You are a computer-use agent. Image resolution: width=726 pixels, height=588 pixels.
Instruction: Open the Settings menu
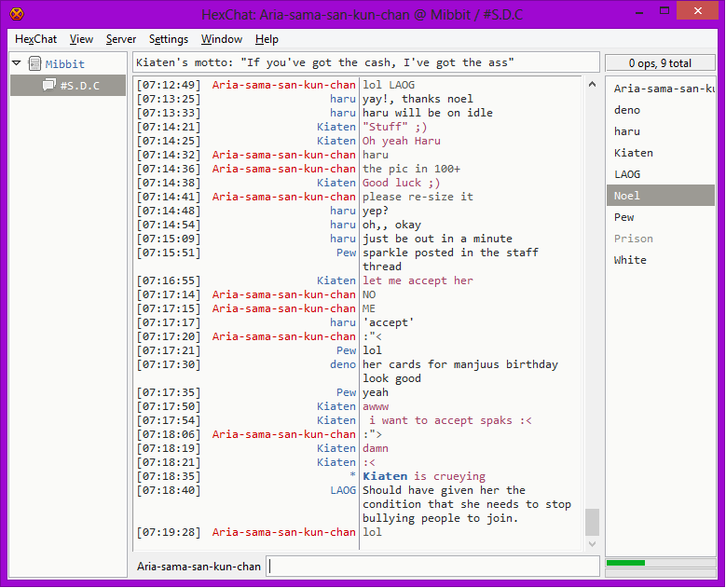[x=168, y=39]
